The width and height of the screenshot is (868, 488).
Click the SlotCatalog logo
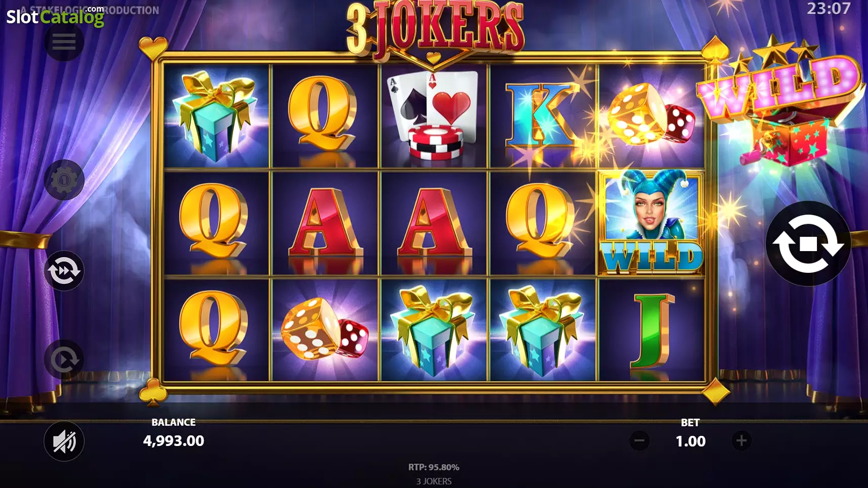(x=55, y=16)
